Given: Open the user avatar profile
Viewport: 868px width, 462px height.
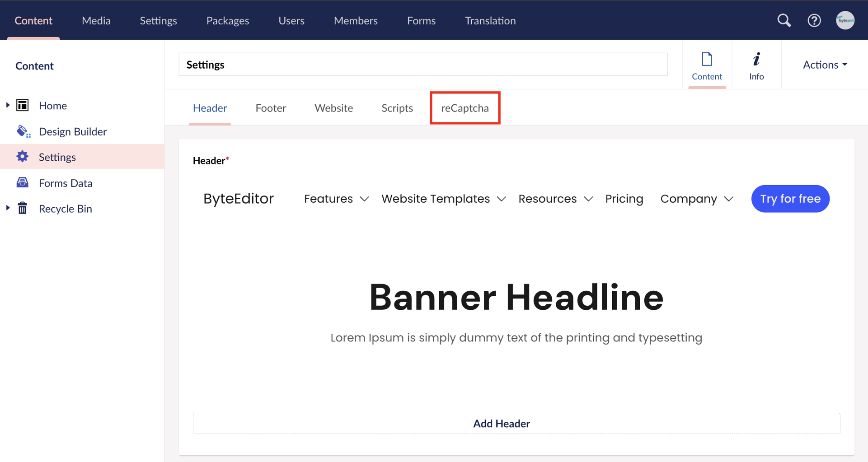Looking at the screenshot, I should click(845, 20).
